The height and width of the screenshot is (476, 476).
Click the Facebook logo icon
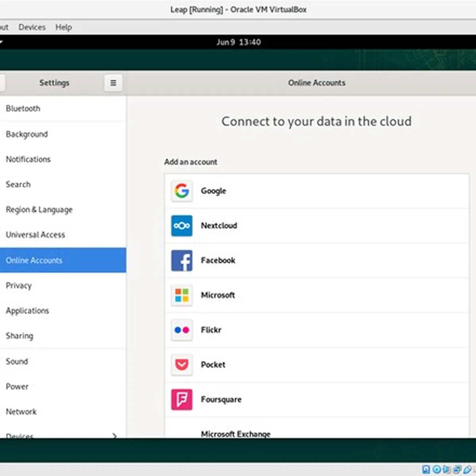tap(182, 261)
